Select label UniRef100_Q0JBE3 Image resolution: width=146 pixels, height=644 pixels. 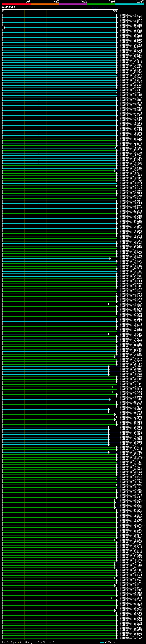[131, 55]
